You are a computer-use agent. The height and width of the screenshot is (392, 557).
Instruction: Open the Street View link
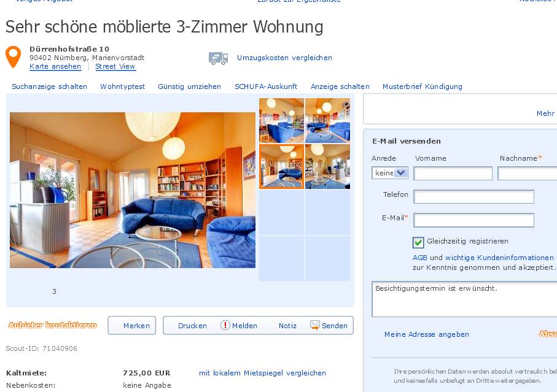click(115, 66)
